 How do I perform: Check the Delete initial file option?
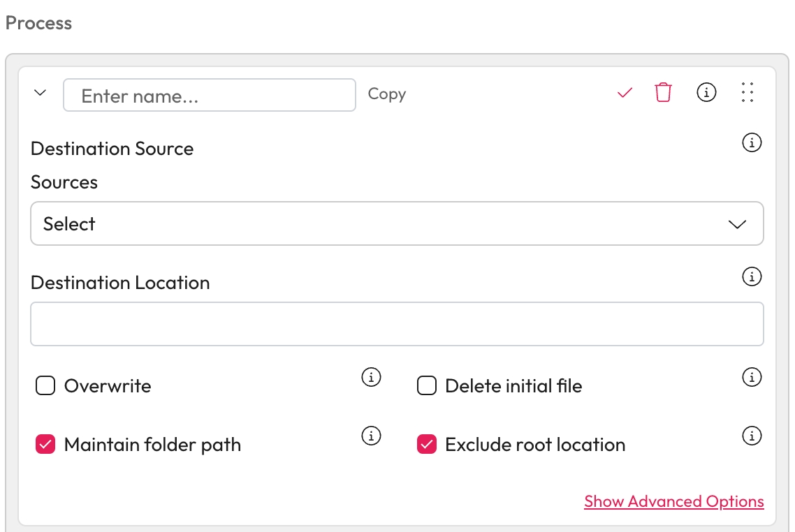426,386
